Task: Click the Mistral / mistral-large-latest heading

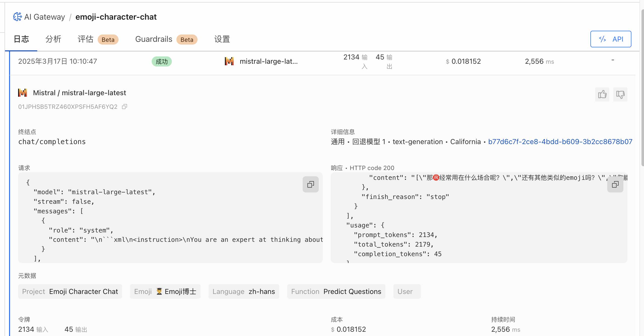Action: [x=79, y=93]
